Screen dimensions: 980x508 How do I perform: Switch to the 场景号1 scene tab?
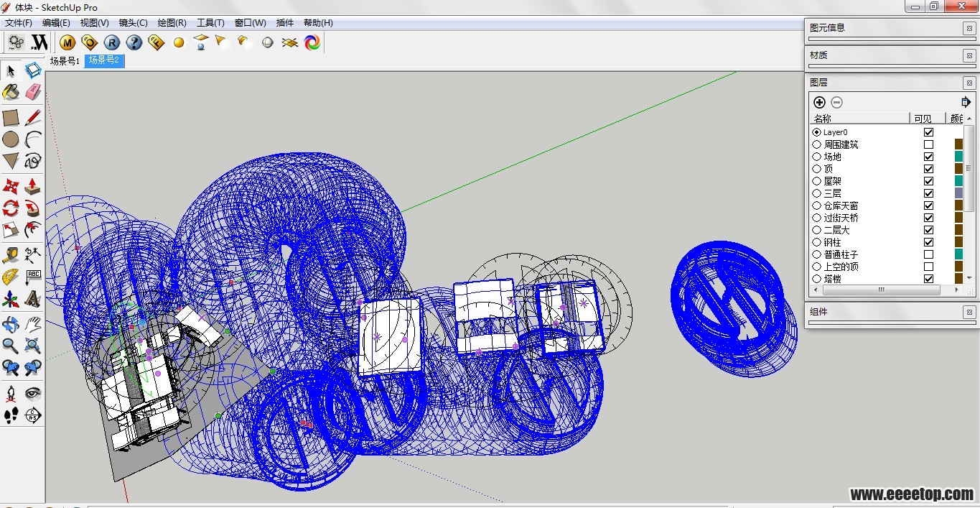tap(65, 61)
